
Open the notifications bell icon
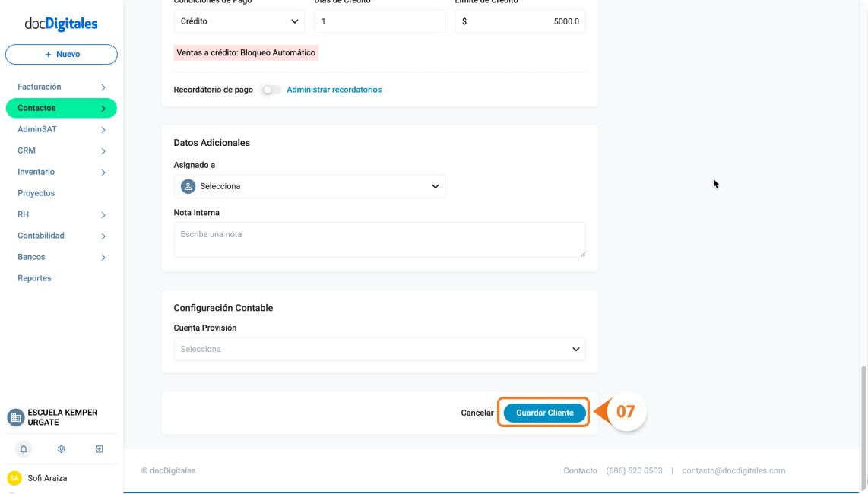(24, 449)
